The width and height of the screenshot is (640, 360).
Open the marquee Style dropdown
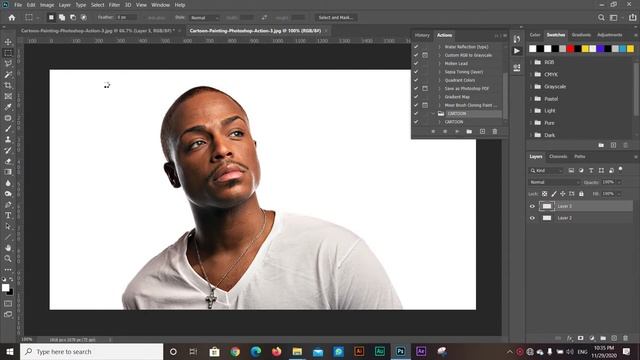pyautogui.click(x=204, y=18)
